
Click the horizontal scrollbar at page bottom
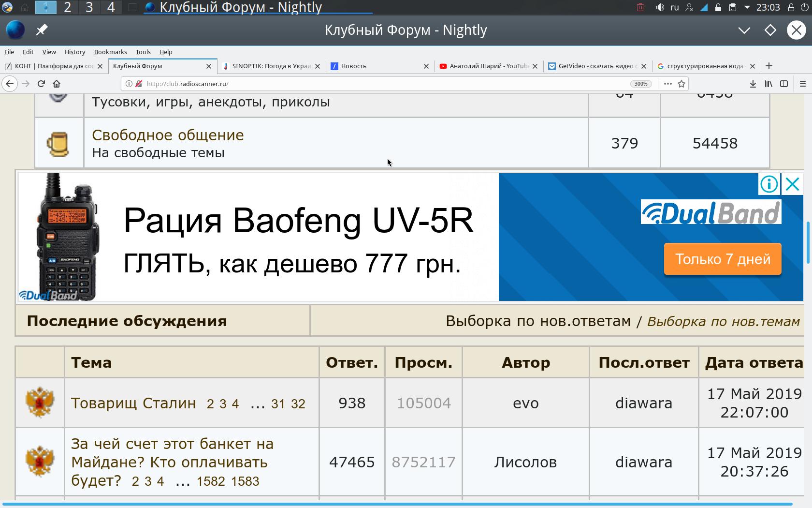(396, 504)
